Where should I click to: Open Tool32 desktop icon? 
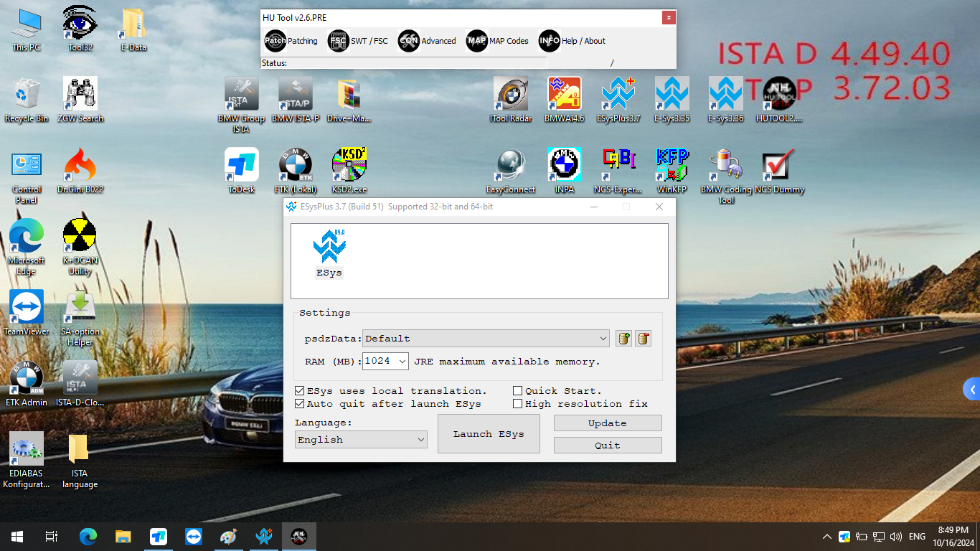pos(80,30)
